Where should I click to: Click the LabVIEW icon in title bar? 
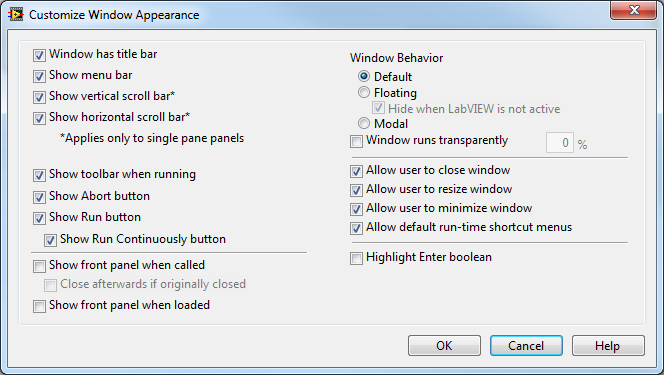(16, 14)
